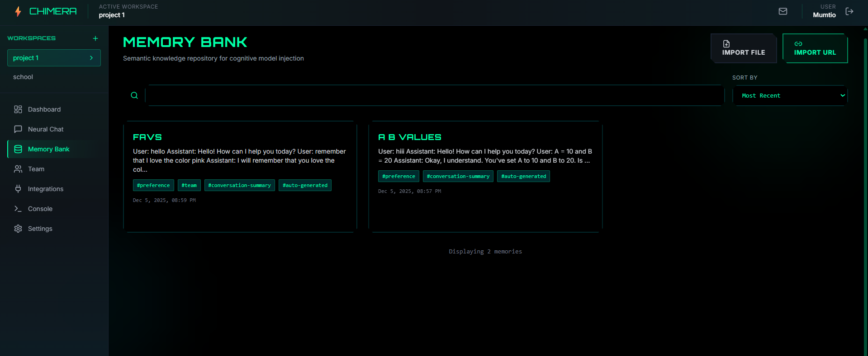The image size is (868, 356).
Task: Focus the memory search input field
Action: 435,95
